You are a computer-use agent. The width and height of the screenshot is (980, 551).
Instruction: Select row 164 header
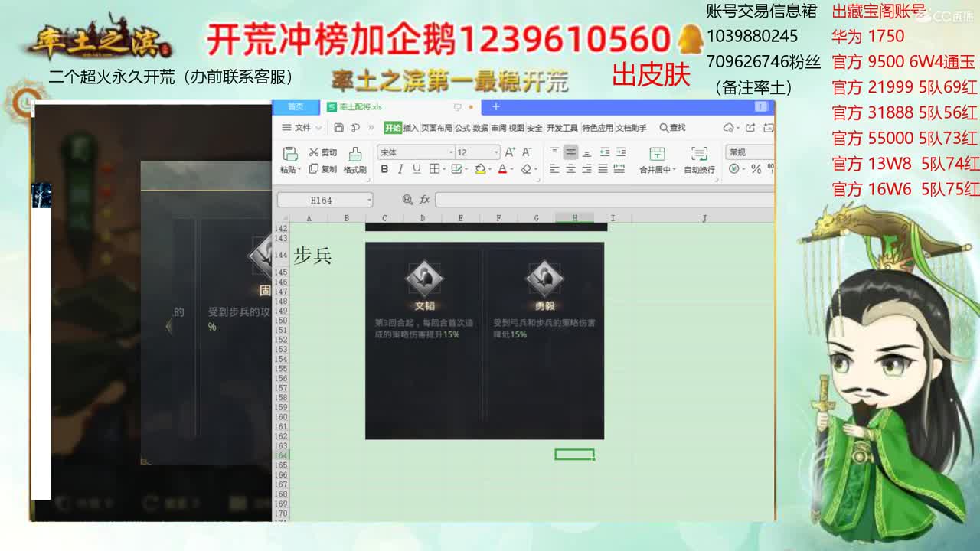pos(281,455)
